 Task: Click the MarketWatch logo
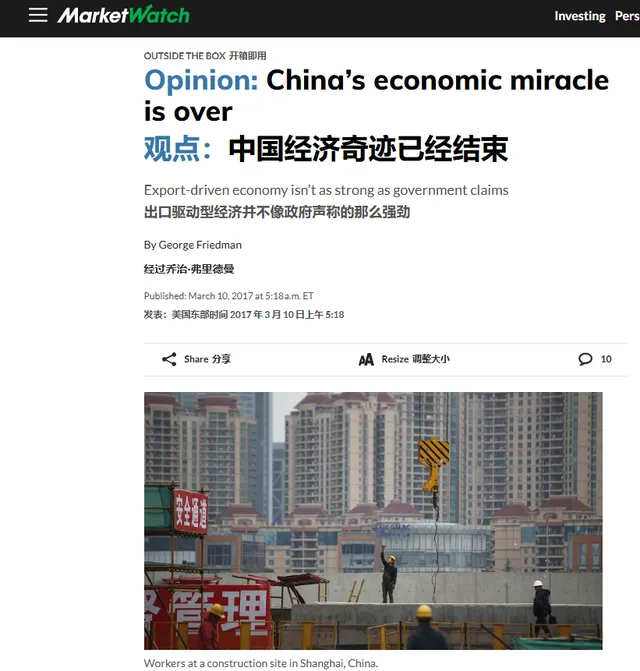(x=123, y=15)
